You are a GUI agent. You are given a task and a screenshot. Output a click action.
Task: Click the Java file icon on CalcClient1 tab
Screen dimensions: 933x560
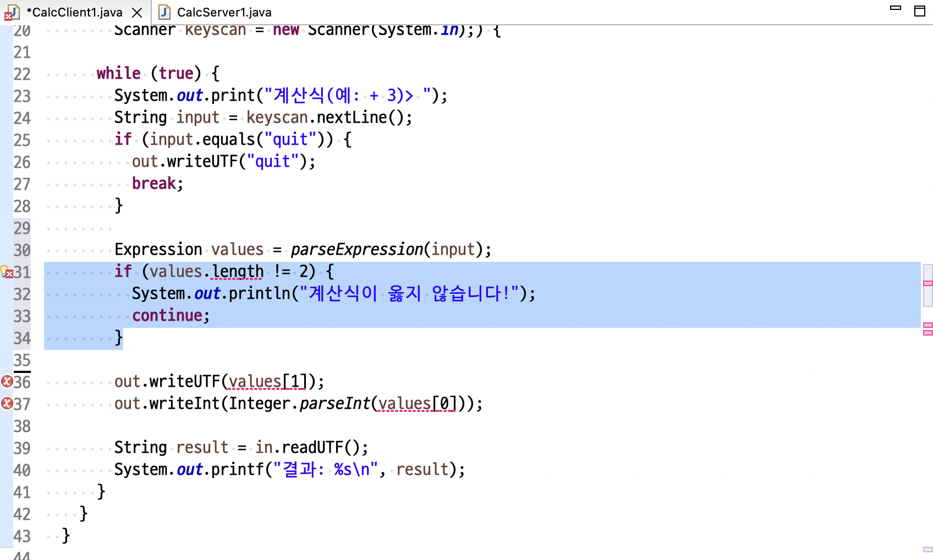tap(12, 12)
